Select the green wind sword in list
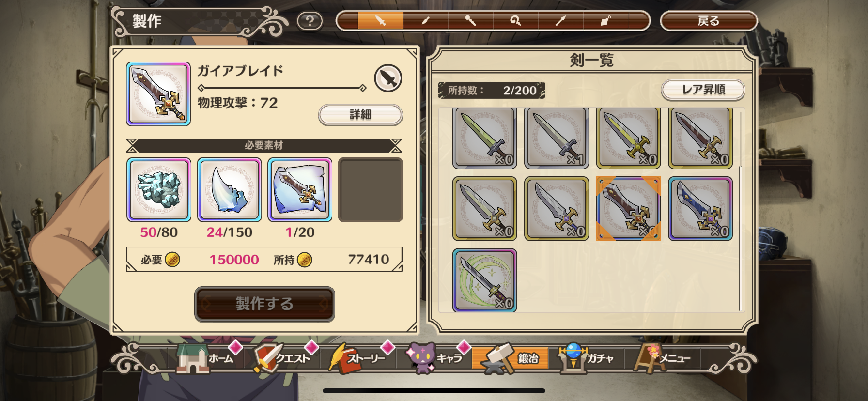The height and width of the screenshot is (401, 868). pos(485,280)
